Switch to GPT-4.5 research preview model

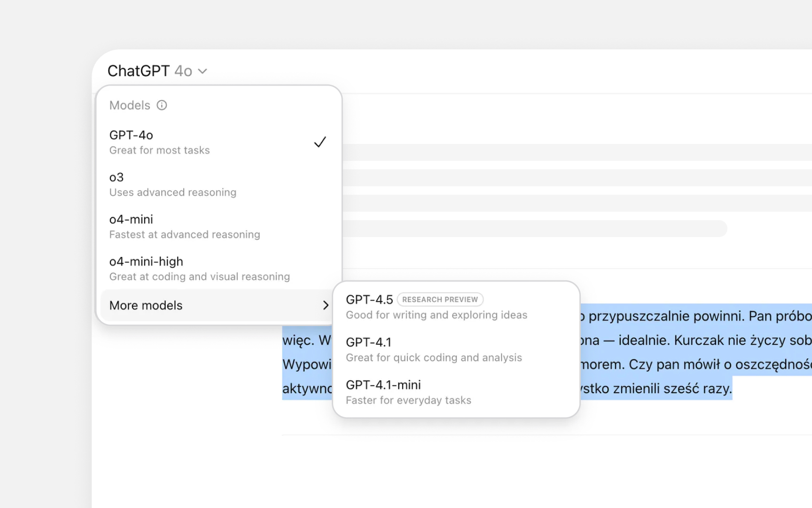[456, 307]
